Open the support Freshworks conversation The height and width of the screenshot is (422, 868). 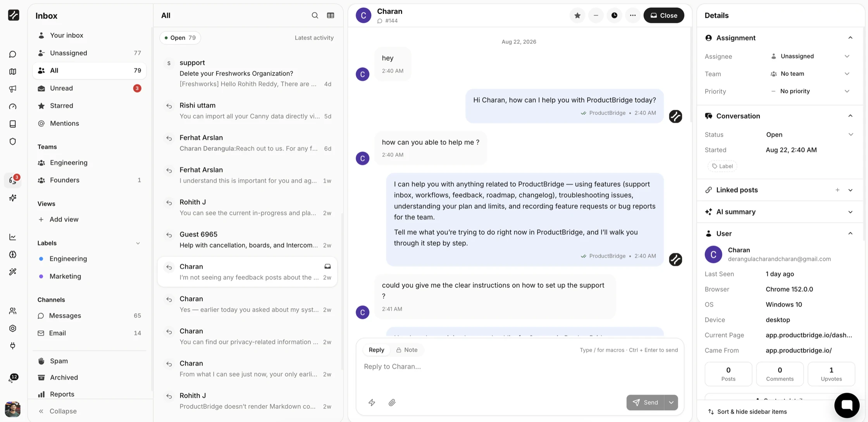coord(247,74)
